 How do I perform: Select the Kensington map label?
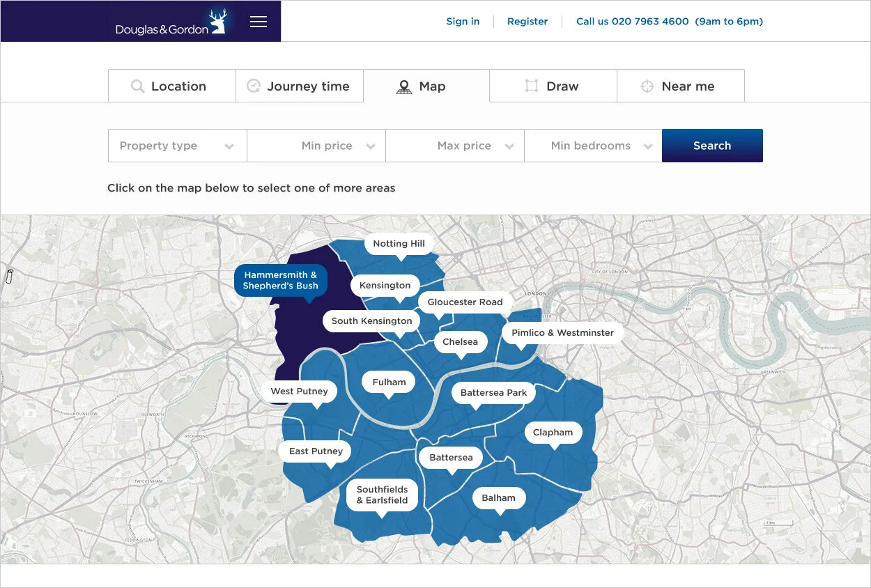point(385,286)
